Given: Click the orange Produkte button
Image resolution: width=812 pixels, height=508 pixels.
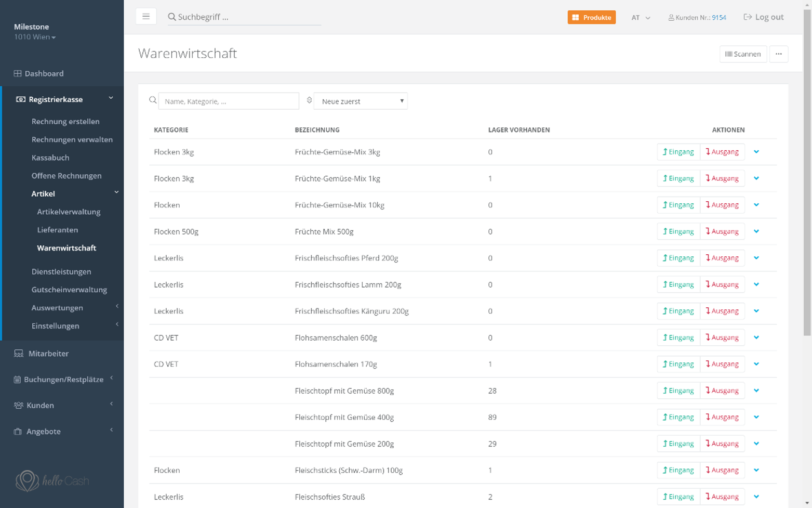Looking at the screenshot, I should pyautogui.click(x=591, y=17).
